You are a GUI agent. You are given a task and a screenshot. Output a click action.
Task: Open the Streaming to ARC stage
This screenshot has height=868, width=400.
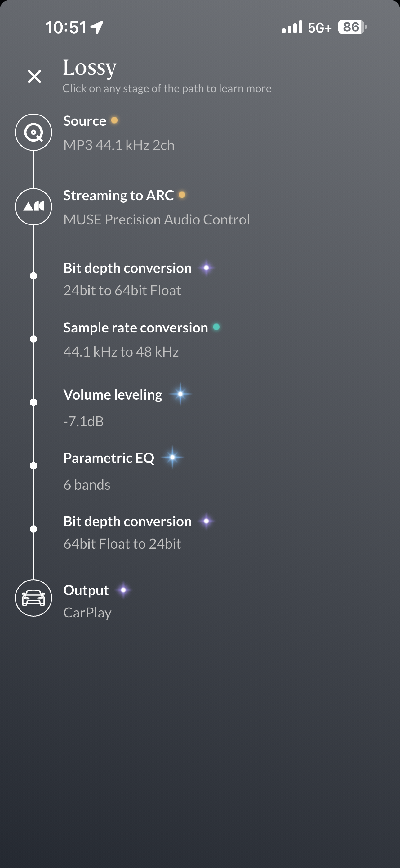pos(118,196)
